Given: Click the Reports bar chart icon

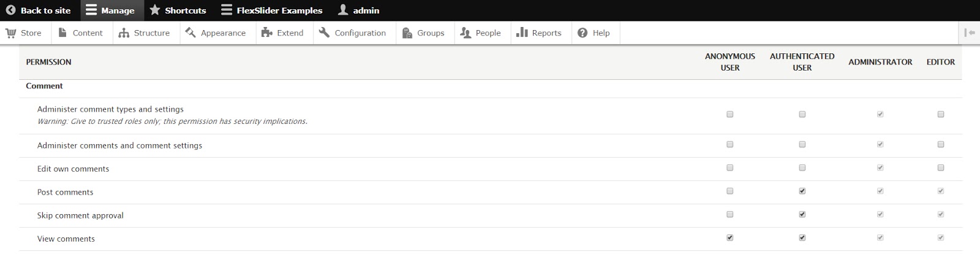Looking at the screenshot, I should [522, 33].
